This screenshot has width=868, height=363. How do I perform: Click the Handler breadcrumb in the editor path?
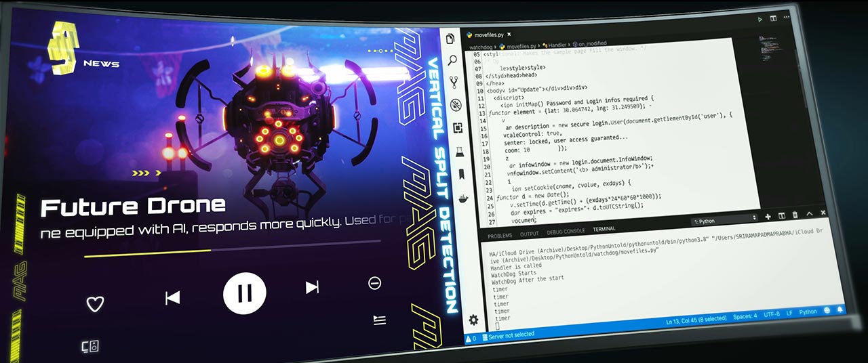pyautogui.click(x=553, y=45)
